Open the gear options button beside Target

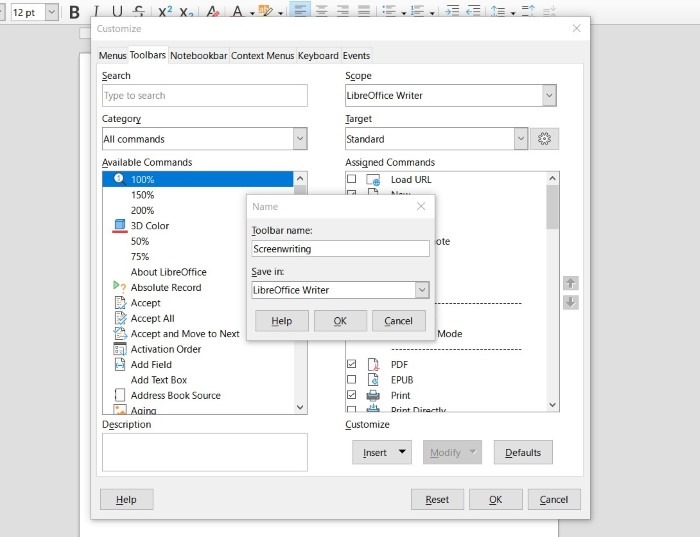pyautogui.click(x=544, y=139)
